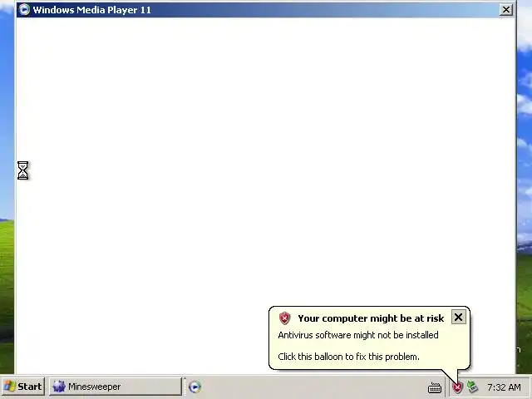This screenshot has width=532, height=399.
Task: Click the 7:32 AM taskbar clock
Action: click(504, 387)
